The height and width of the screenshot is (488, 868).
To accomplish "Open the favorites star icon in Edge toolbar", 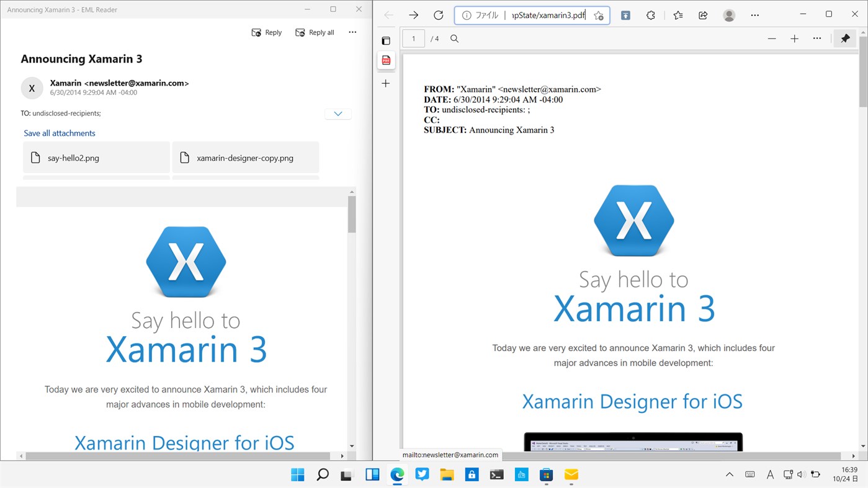I will tap(678, 15).
